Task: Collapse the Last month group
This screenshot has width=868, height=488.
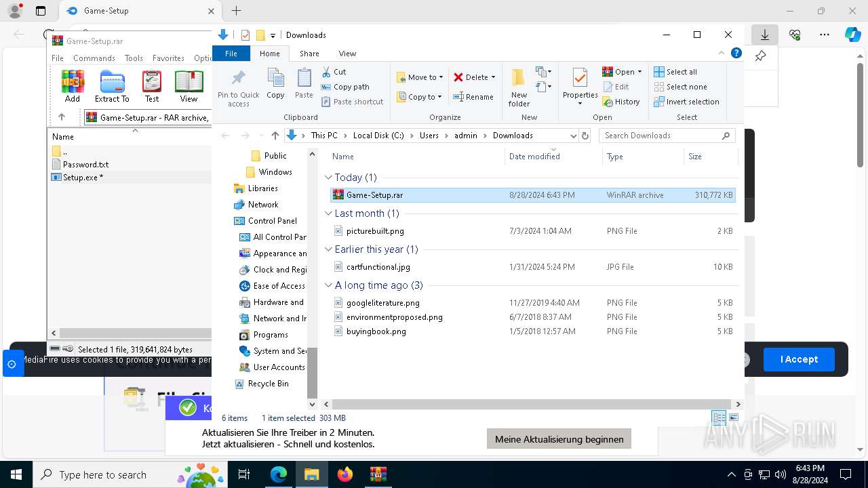Action: [x=329, y=213]
